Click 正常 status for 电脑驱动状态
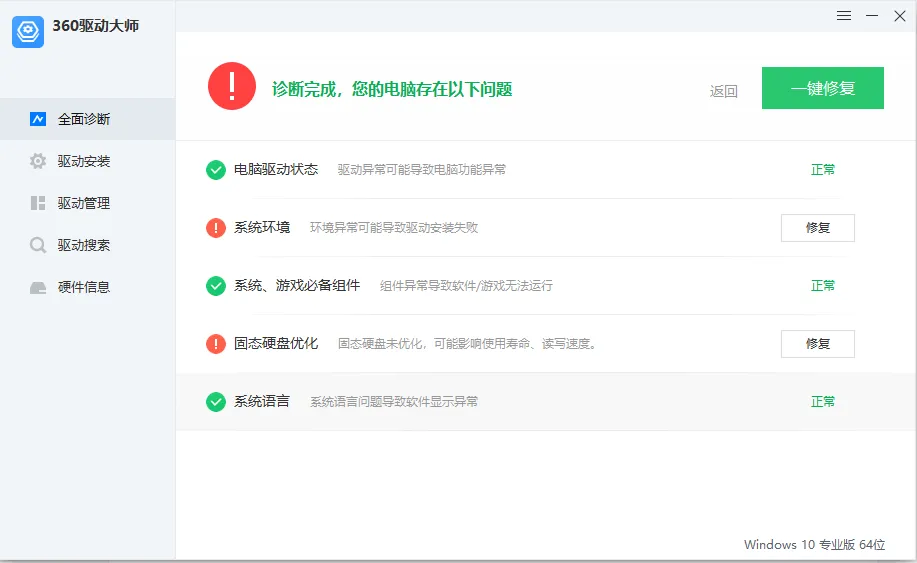Viewport: 917px width, 563px height. point(823,170)
